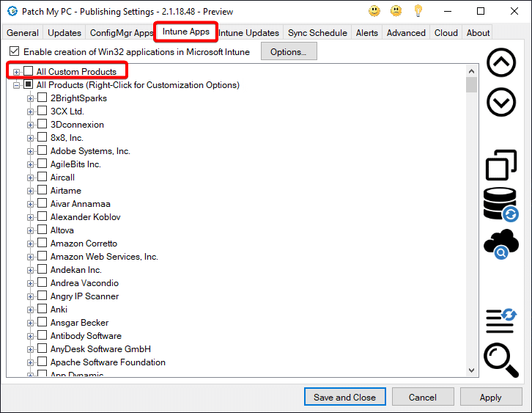Click the down arrow circle icon
Image resolution: width=532 pixels, height=413 pixels.
tap(501, 102)
